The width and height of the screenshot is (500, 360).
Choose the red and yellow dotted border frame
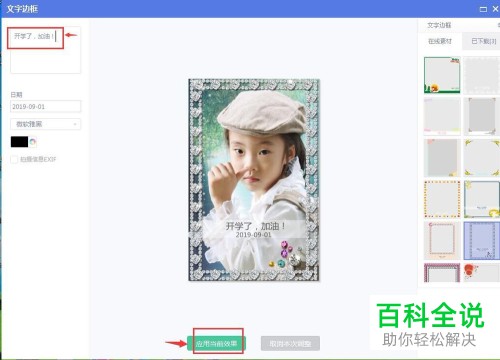coord(442,199)
